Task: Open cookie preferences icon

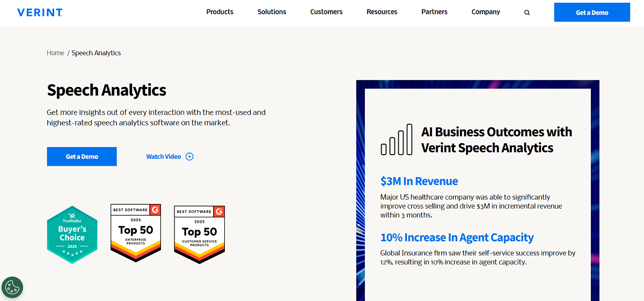Action: click(12, 288)
